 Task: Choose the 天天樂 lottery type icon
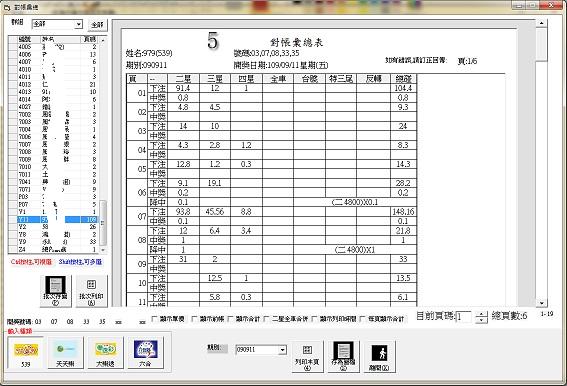pos(65,353)
